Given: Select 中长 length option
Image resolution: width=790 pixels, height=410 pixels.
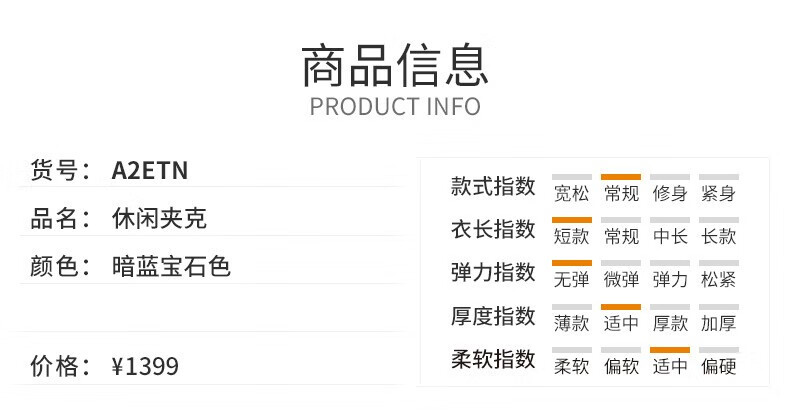Looking at the screenshot, I should [x=670, y=236].
